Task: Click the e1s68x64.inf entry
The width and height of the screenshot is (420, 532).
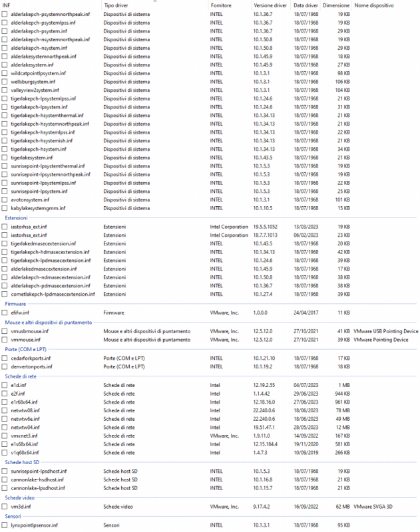Action: point(25,444)
